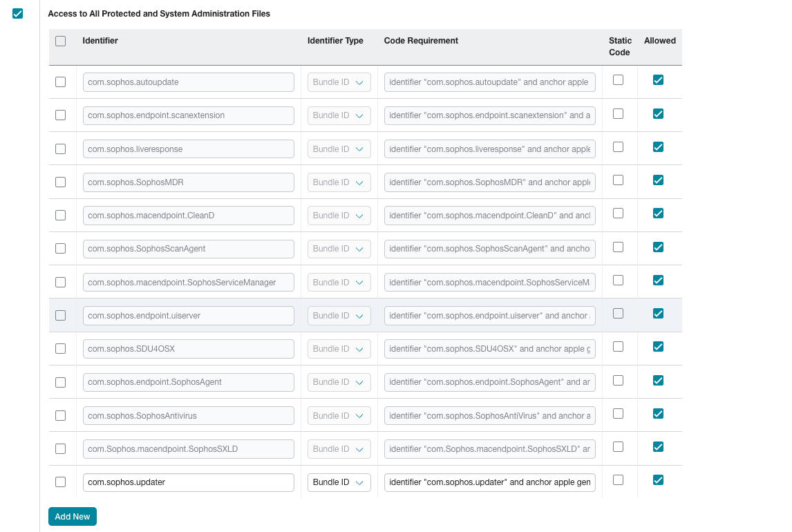Uncheck Allowed for com.sophos.macendpoint.SophosServiceManager
This screenshot has height=532, width=792.
[658, 280]
